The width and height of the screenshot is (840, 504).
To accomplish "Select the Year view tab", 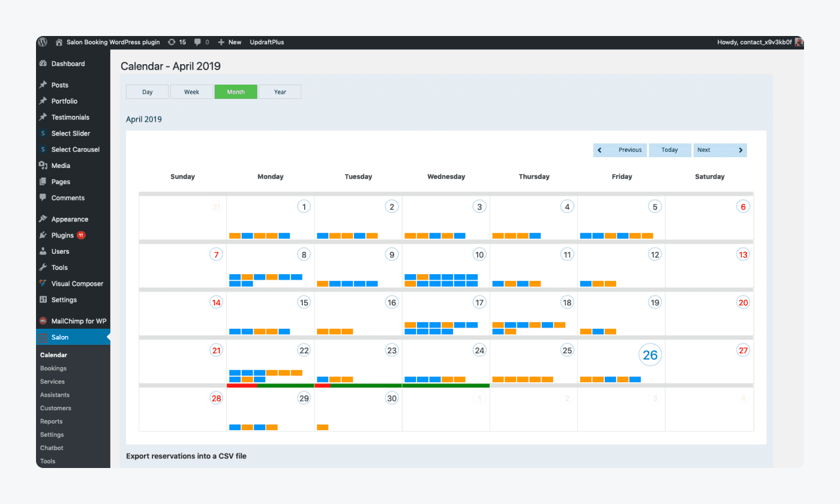I will coord(280,92).
